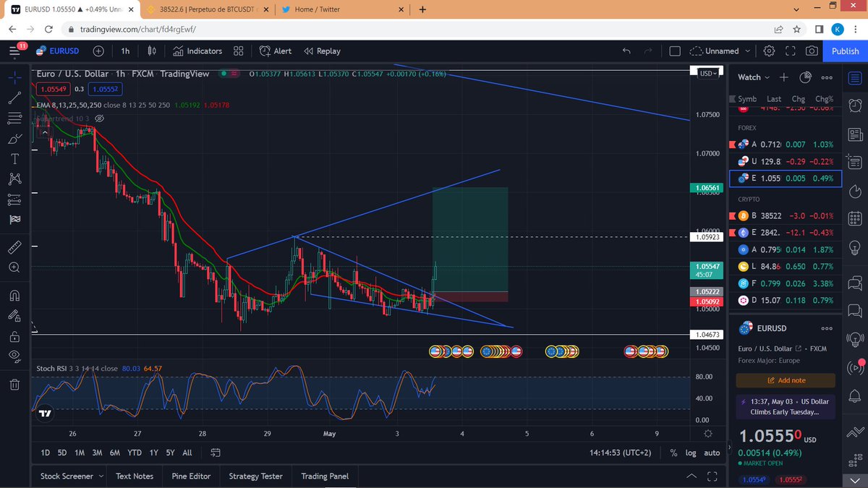Select the trend line drawing tool
This screenshot has width=868, height=488.
pos(14,98)
